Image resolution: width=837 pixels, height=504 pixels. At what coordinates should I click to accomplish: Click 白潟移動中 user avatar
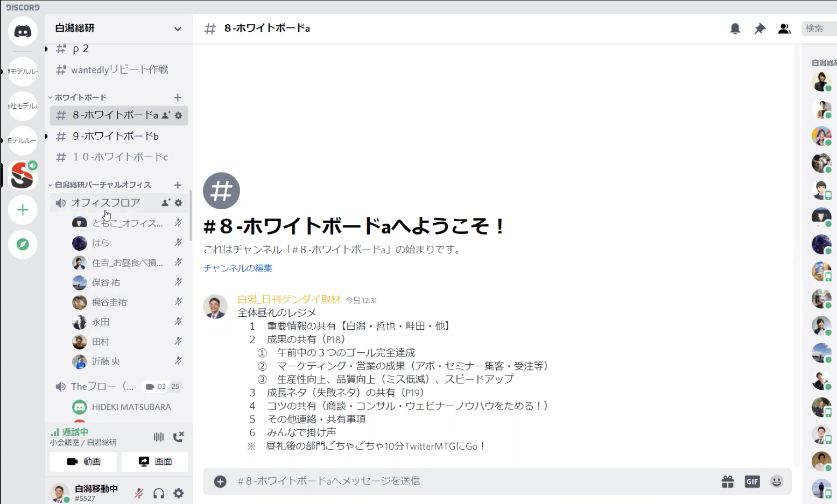(59, 493)
